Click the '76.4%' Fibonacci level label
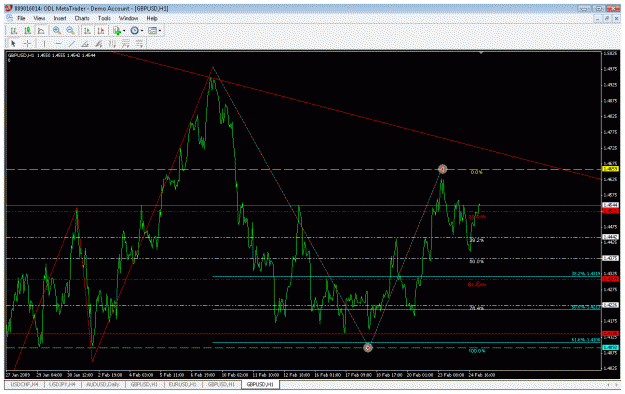 [476, 308]
